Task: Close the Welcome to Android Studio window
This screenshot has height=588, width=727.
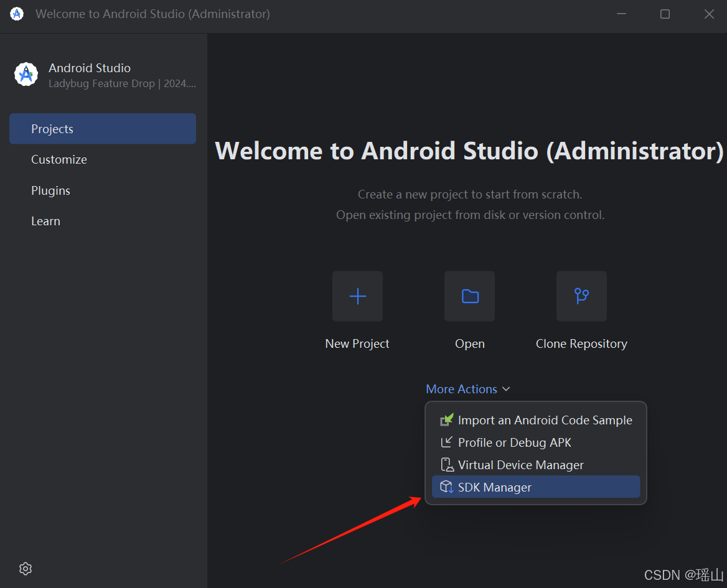Action: tap(709, 14)
